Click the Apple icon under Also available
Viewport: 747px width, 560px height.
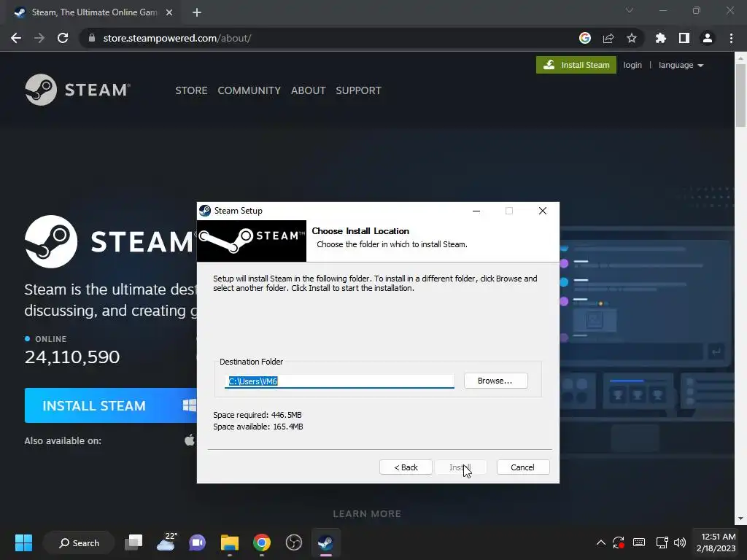[190, 440]
